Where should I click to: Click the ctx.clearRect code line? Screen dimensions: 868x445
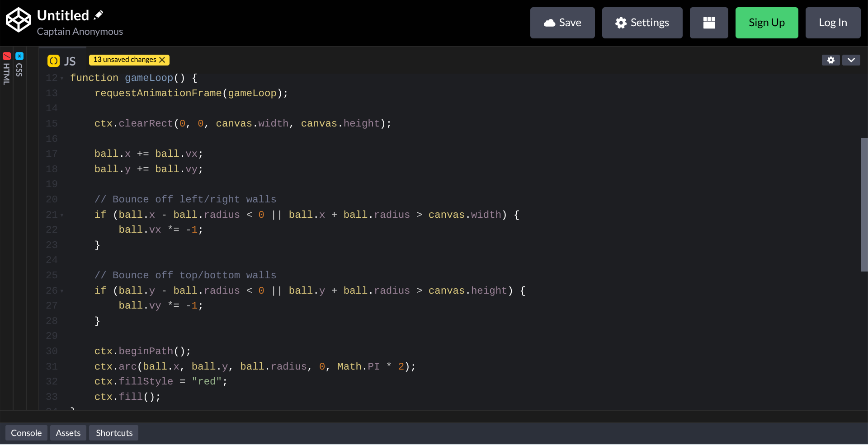point(243,123)
